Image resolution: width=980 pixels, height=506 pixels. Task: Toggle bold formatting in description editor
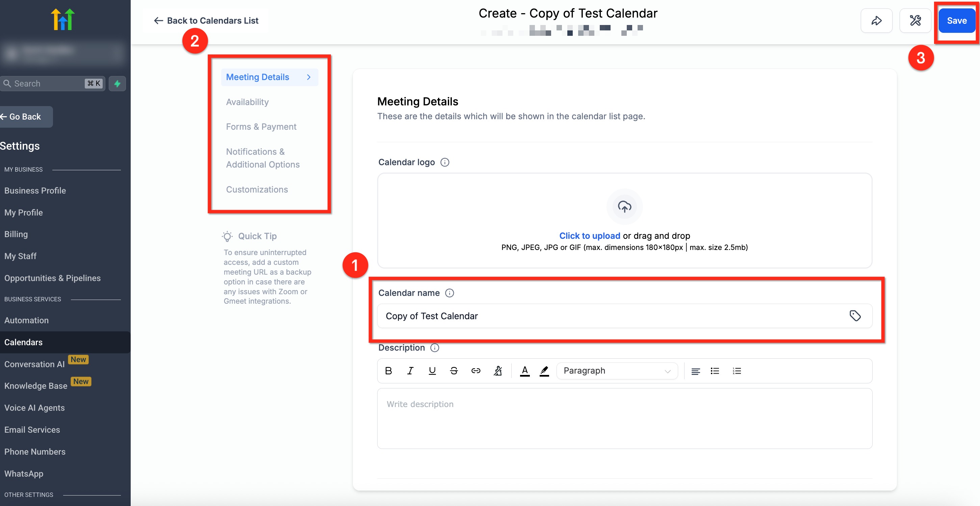click(x=388, y=371)
